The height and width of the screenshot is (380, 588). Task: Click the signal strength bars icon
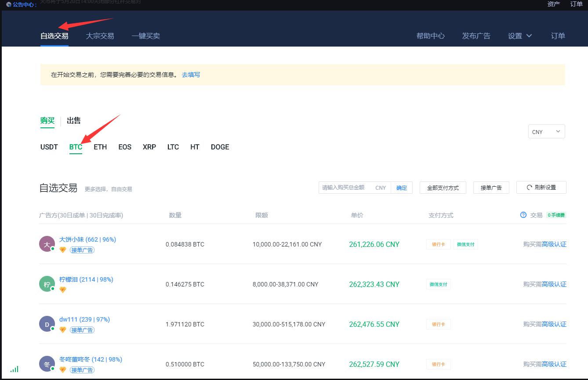(15, 369)
